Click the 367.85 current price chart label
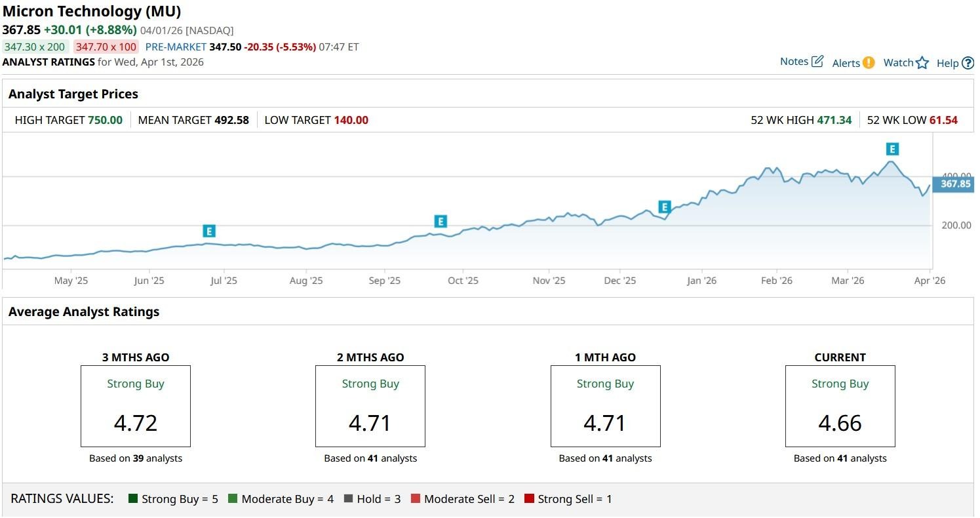This screenshot has width=980, height=518. pyautogui.click(x=955, y=184)
